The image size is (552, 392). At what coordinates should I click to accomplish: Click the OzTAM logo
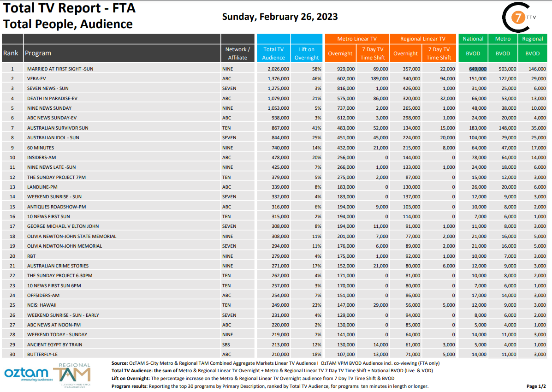click(27, 374)
